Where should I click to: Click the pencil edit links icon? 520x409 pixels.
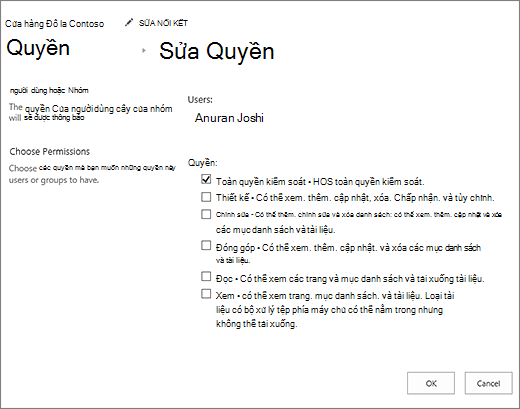129,23
